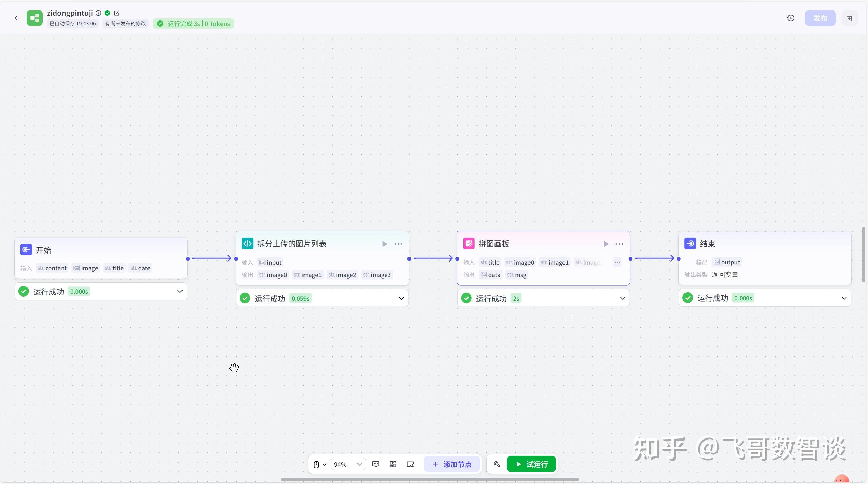Image resolution: width=868 pixels, height=484 pixels.
Task: Select the comment bubble icon in bottom toolbar
Action: pos(376,464)
